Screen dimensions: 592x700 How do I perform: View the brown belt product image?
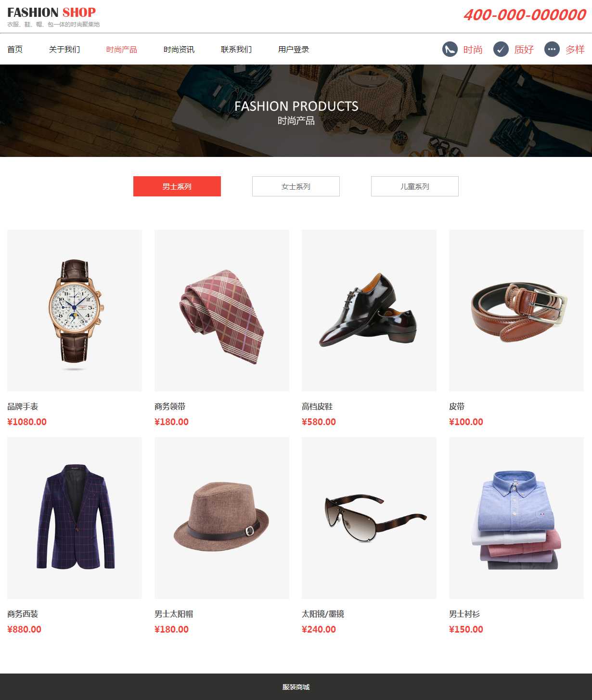click(x=516, y=311)
